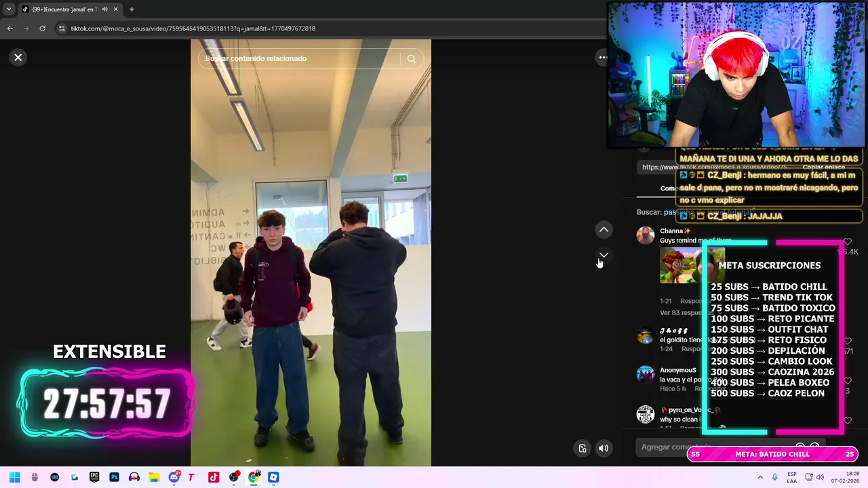This screenshot has width=868, height=488.
Task: Click the search magnifier in related content bar
Action: tap(411, 58)
